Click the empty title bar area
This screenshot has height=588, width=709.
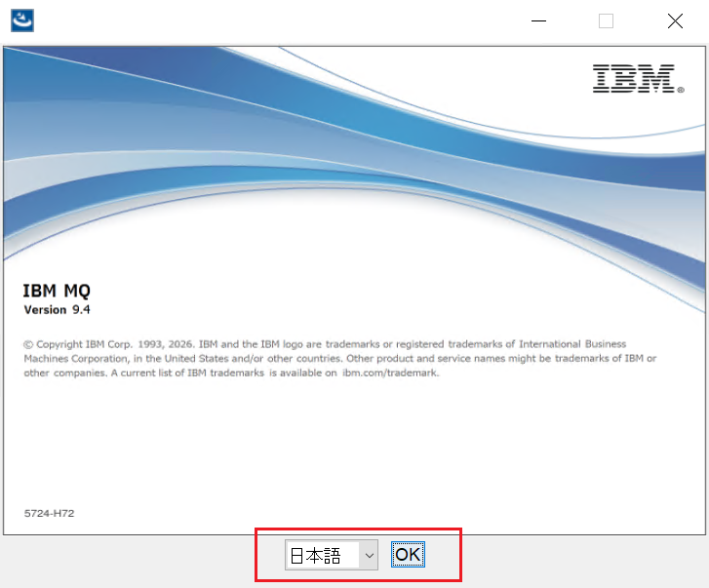point(280,20)
